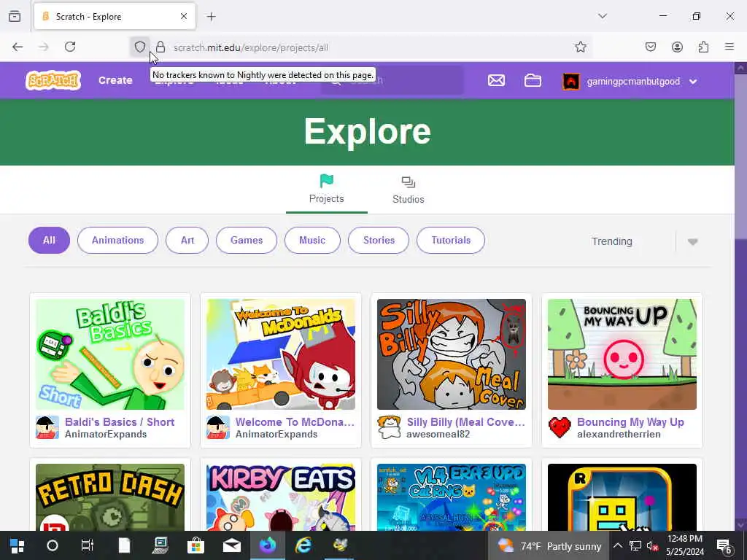The width and height of the screenshot is (747, 560).
Task: Open the Silly Billy Meal Cover thumbnail
Action: point(451,354)
